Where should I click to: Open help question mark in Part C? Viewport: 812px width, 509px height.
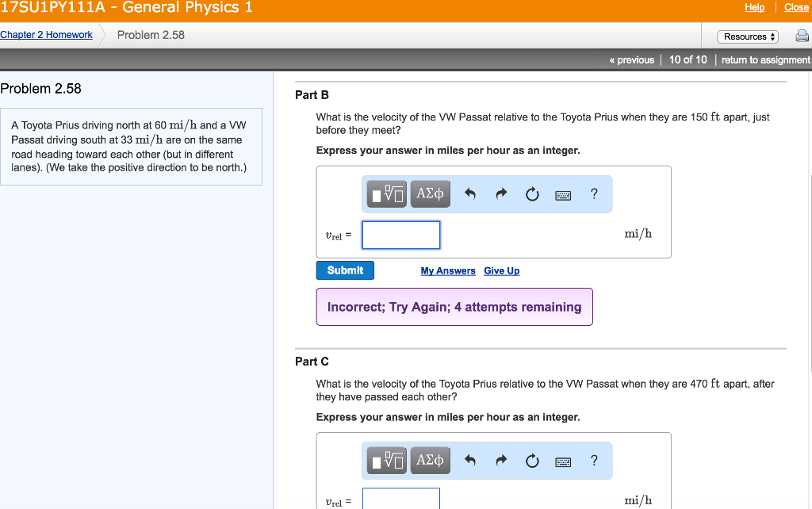pos(594,461)
